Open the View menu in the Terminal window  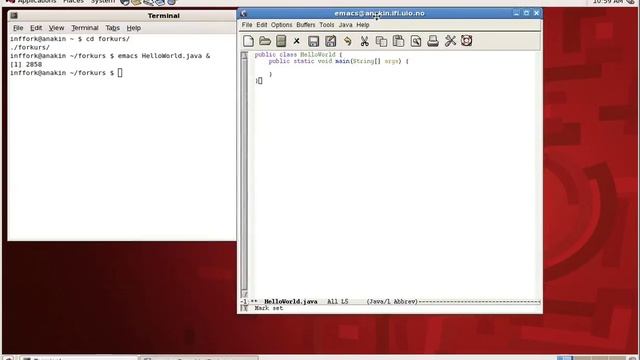(x=56, y=28)
